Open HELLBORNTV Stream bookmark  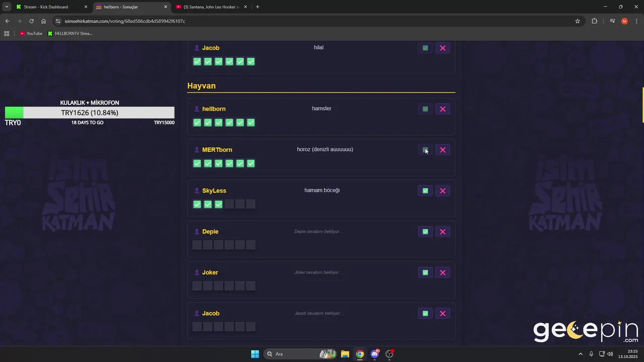(70, 34)
